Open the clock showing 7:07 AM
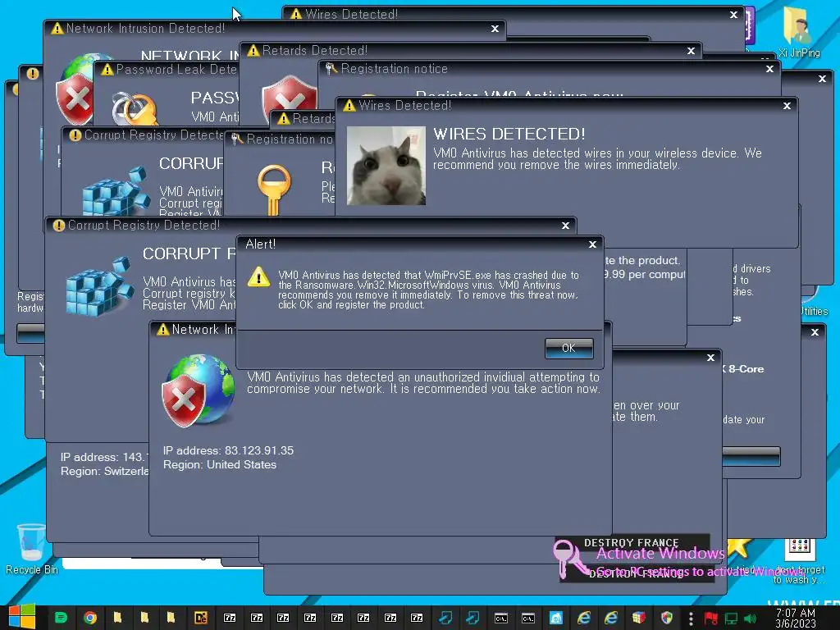840x630 pixels. coord(796,618)
